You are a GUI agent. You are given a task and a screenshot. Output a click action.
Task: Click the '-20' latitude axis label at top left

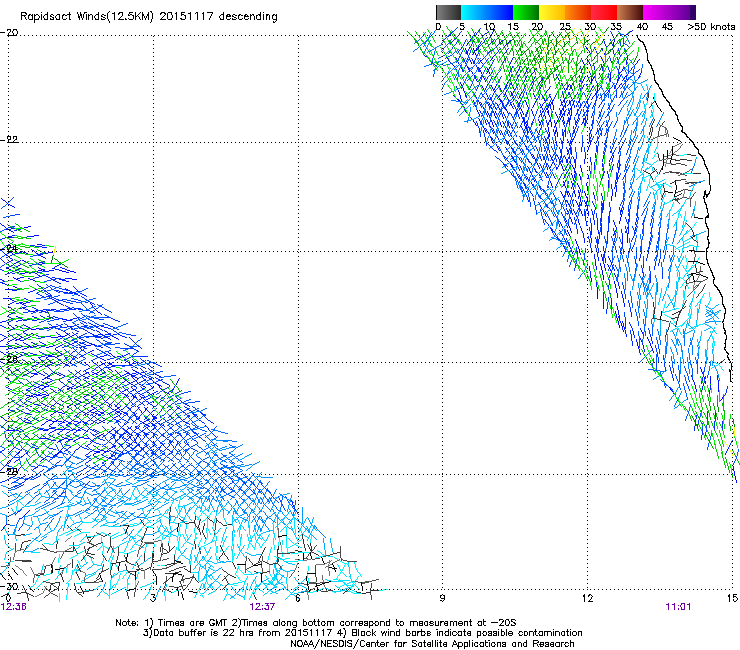tap(9, 33)
